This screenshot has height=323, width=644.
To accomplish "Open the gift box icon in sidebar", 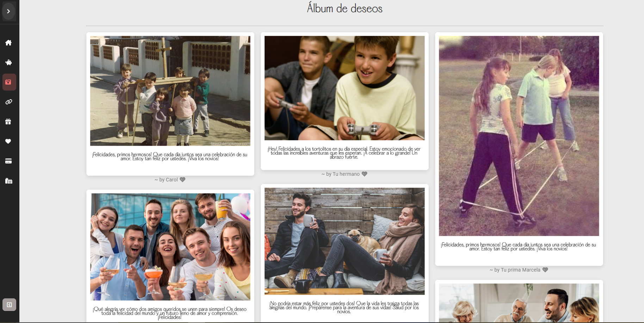I will tap(8, 122).
